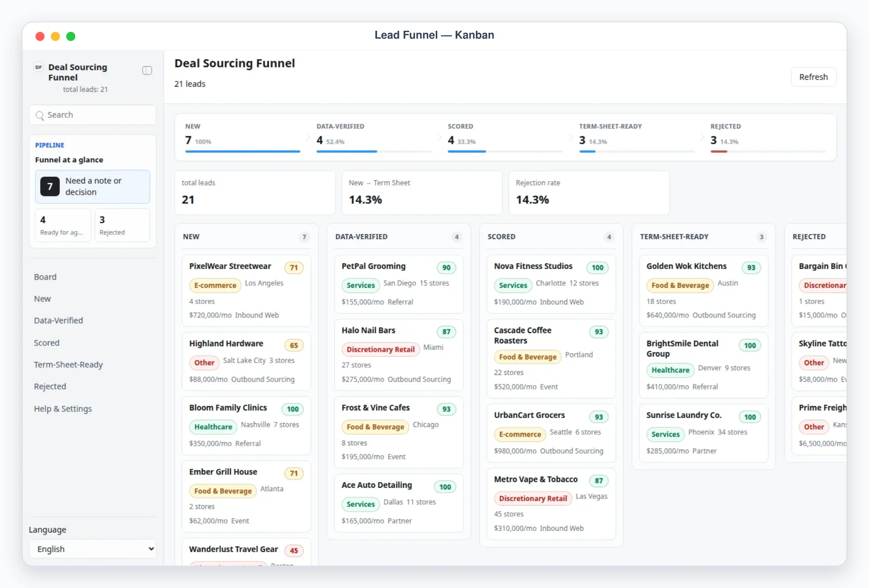
Task: Click Other tag on Prime Freight card
Action: tap(814, 426)
